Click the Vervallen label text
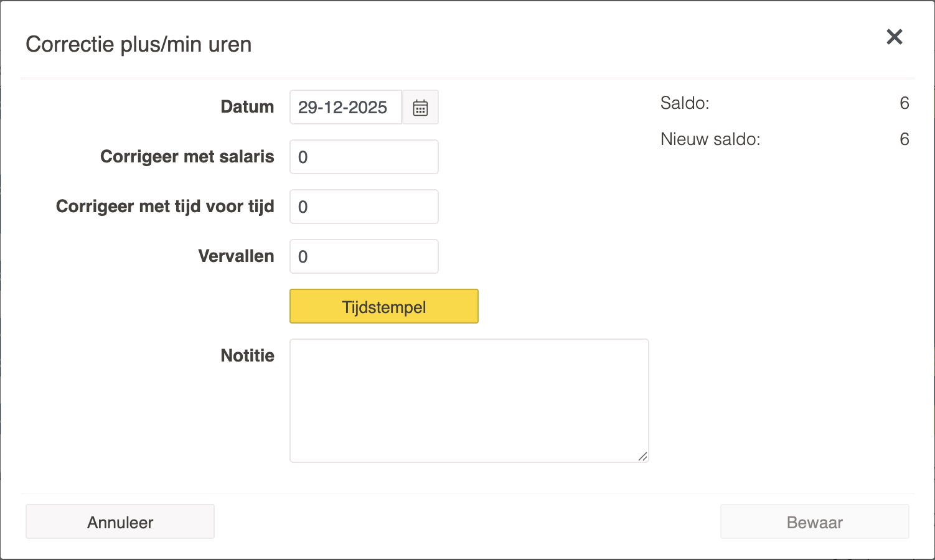 click(x=236, y=256)
